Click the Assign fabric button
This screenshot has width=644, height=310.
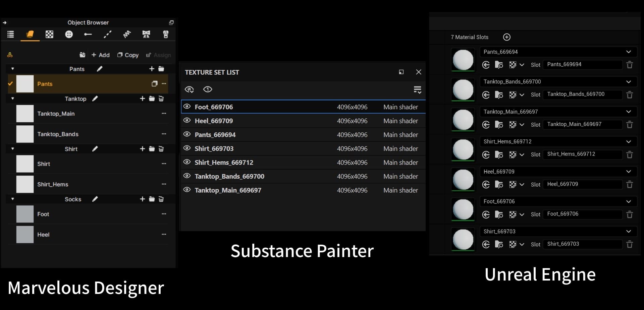click(158, 55)
